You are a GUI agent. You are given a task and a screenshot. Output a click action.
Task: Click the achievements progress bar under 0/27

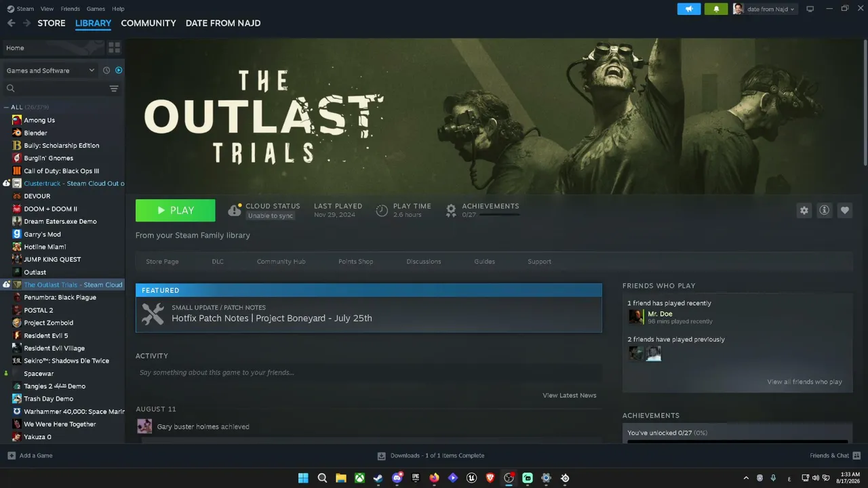click(498, 214)
